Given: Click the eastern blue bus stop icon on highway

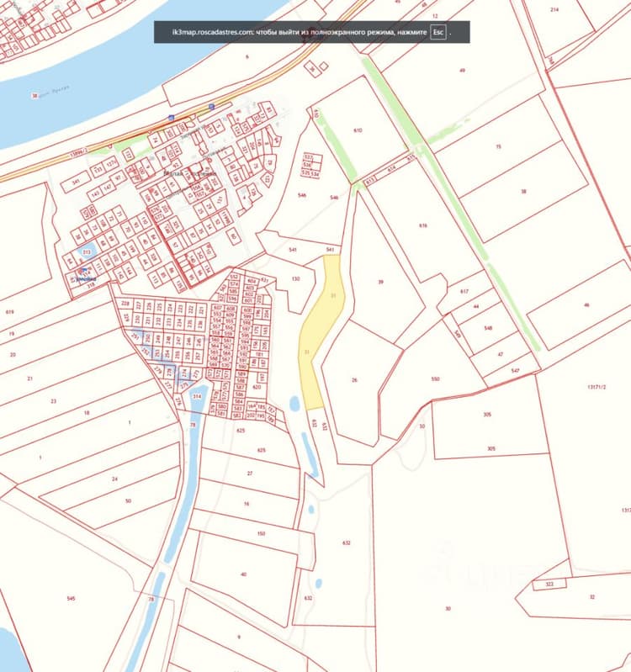Looking at the screenshot, I should click(212, 106).
